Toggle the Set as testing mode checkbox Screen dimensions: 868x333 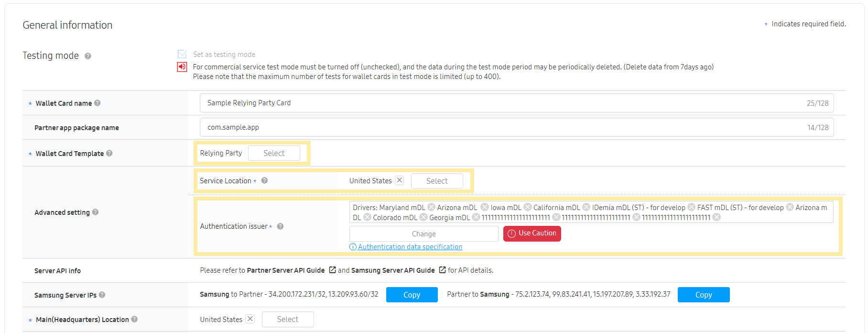[x=182, y=54]
